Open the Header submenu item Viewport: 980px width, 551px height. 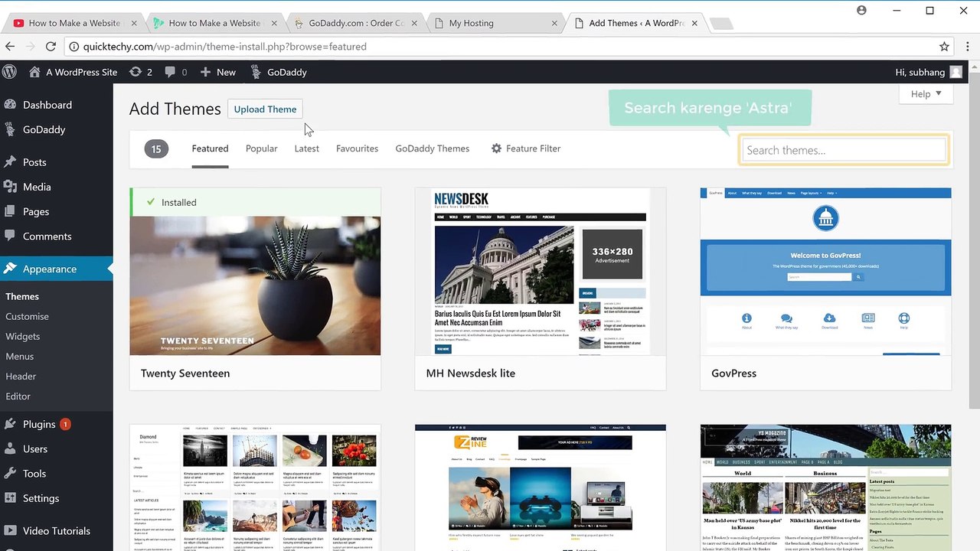(x=21, y=376)
